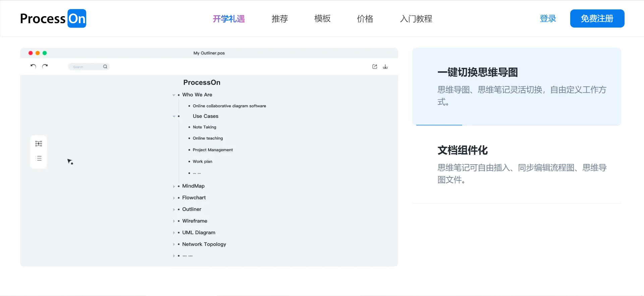This screenshot has width=644, height=296.
Task: Select the Outliner outline item
Action: click(192, 209)
